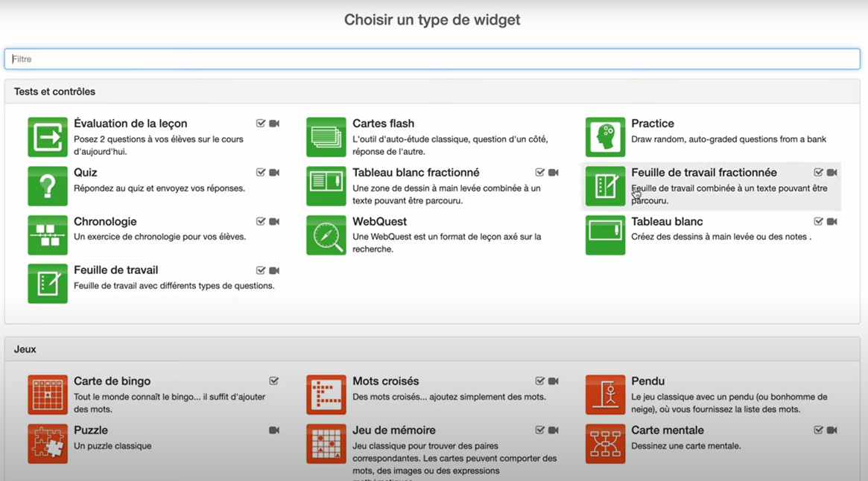Screen dimensions: 868x481
Task: Click the Carte mentale diagram icon
Action: pos(605,444)
